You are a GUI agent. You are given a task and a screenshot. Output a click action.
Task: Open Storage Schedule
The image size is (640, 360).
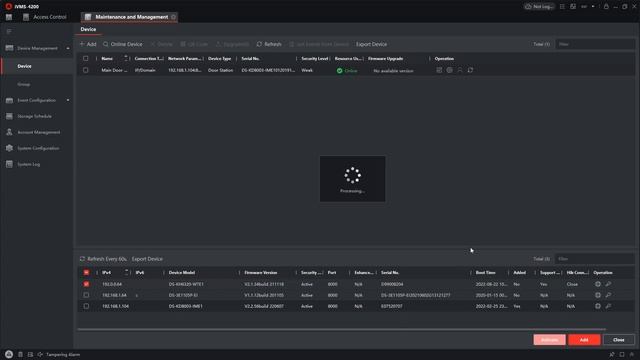34,116
